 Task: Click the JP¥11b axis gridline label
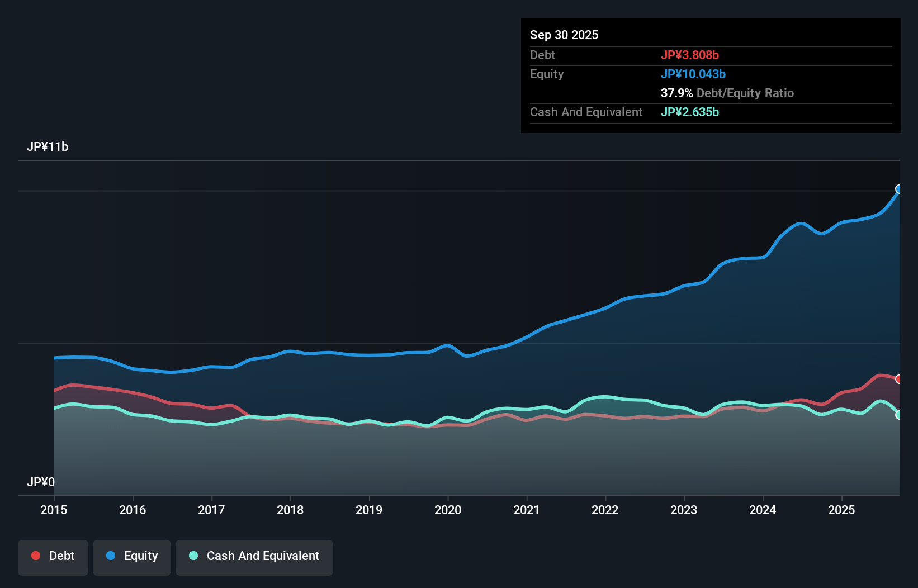coord(48,147)
